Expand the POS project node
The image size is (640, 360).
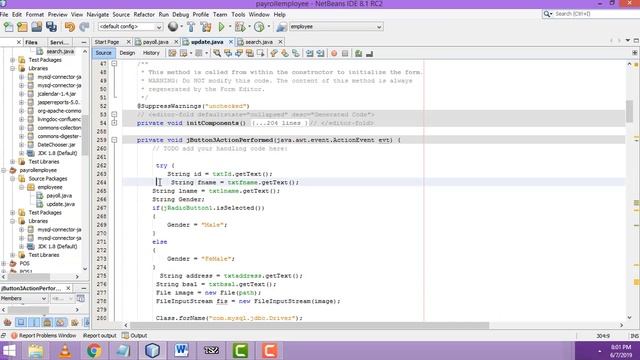[x=4, y=264]
